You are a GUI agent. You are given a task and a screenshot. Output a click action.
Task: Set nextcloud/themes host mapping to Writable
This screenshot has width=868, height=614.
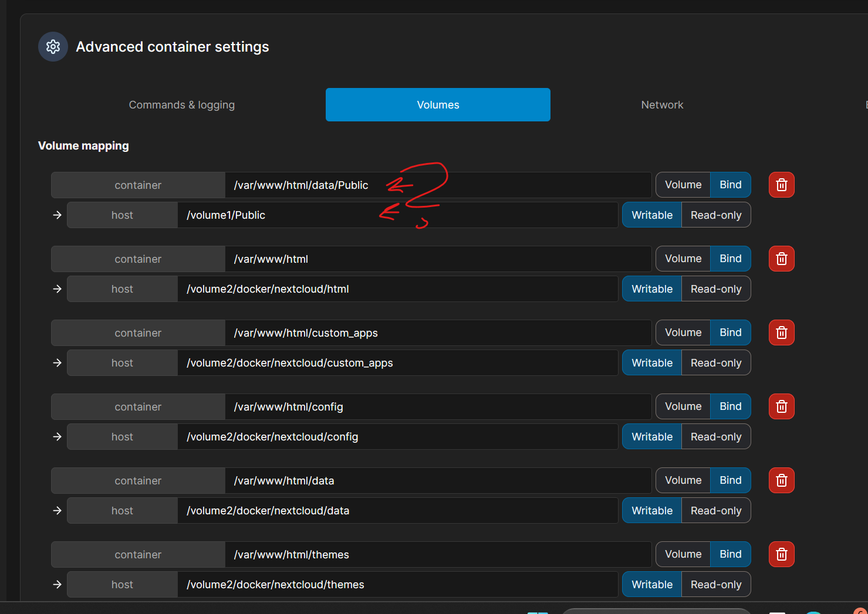(x=651, y=585)
